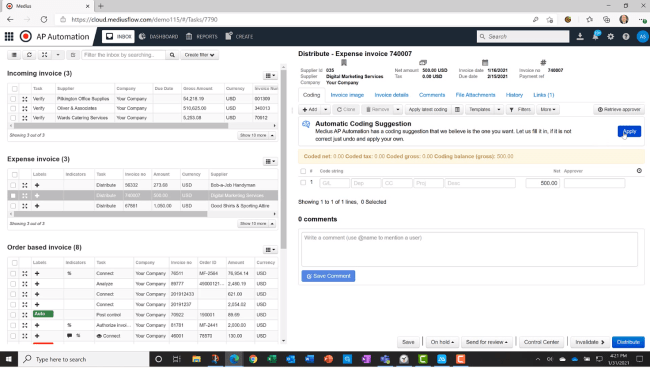Open Pilkington Office Supplies invoice in full view
Viewport: 650px width, 368px height.
tap(25, 99)
